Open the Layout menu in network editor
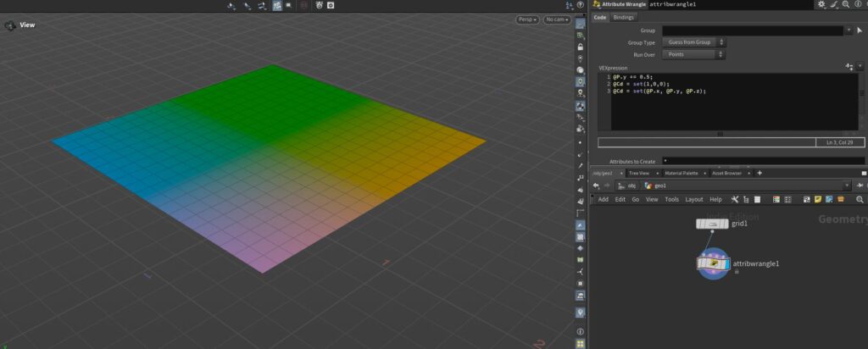The image size is (868, 349). pos(694,199)
